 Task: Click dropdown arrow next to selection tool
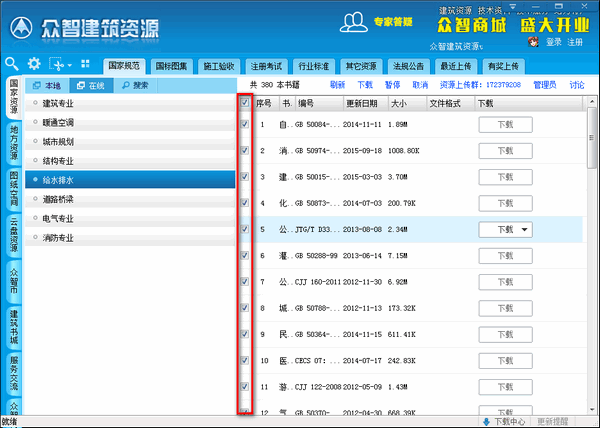68,63
